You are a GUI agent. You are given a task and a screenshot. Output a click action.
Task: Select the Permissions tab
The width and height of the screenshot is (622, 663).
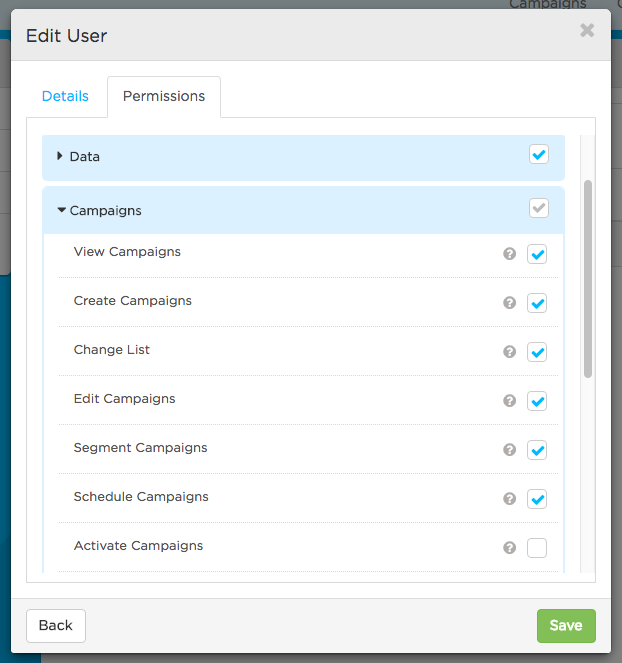coord(164,96)
